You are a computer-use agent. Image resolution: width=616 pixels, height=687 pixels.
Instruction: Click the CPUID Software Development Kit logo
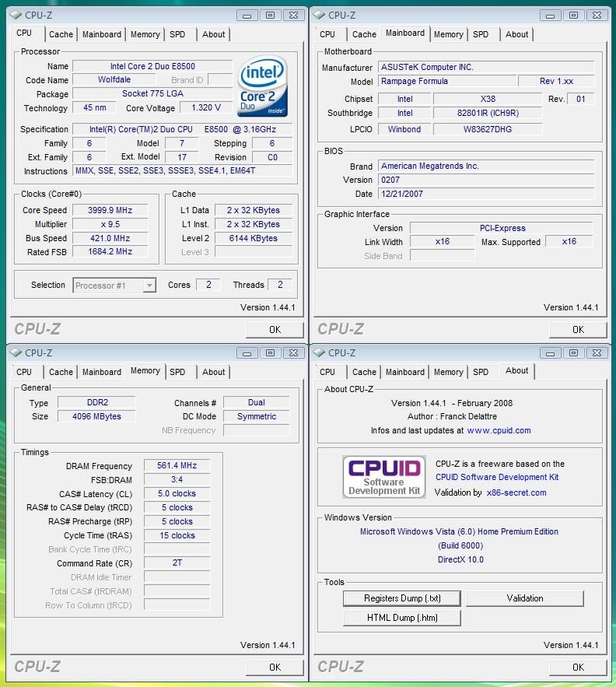(x=384, y=477)
